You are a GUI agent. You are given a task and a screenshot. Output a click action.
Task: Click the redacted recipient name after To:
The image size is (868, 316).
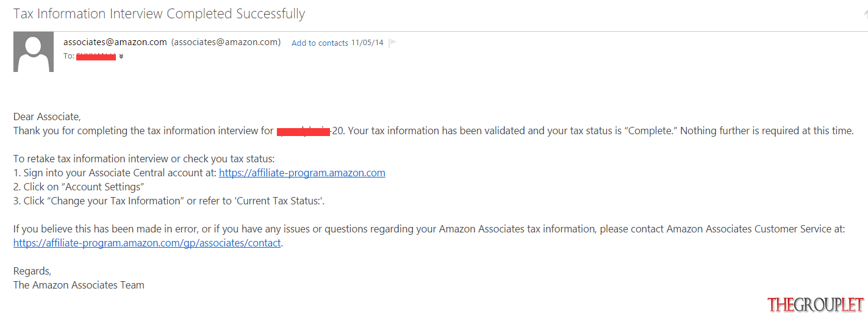96,57
